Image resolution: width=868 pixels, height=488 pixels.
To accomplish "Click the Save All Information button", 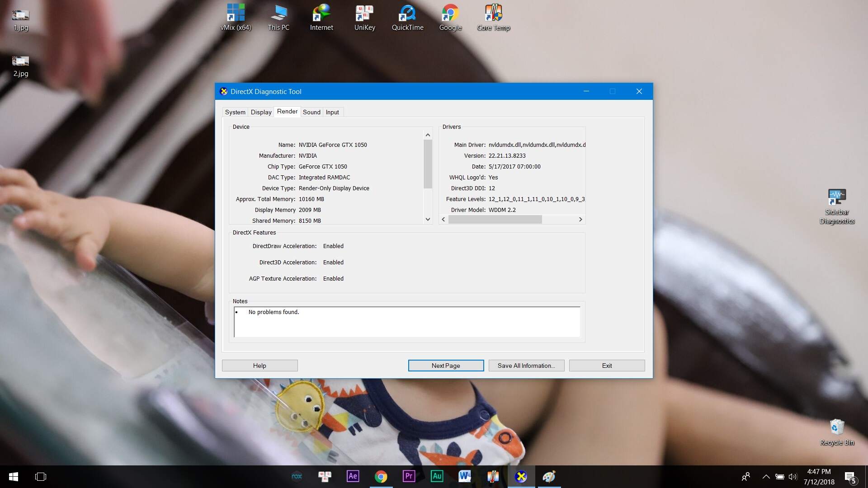I will pos(526,366).
